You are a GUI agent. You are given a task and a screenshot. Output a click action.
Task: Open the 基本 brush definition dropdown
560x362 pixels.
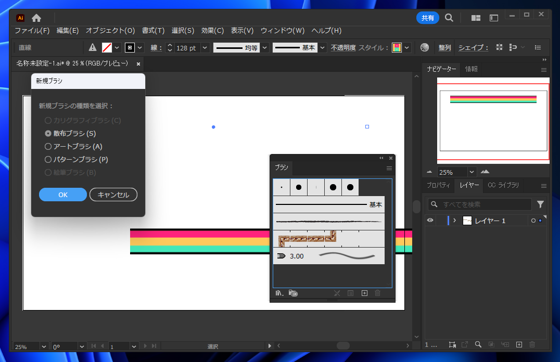point(322,47)
